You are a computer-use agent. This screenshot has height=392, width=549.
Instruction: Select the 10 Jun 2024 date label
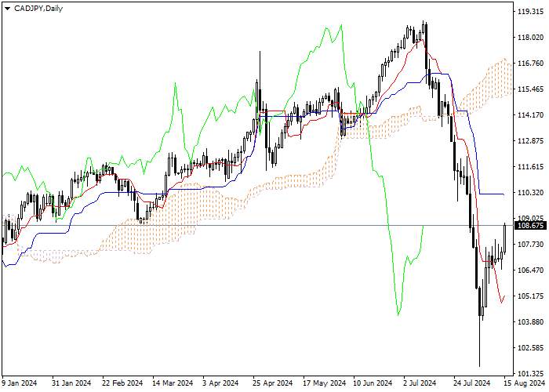point(373,383)
